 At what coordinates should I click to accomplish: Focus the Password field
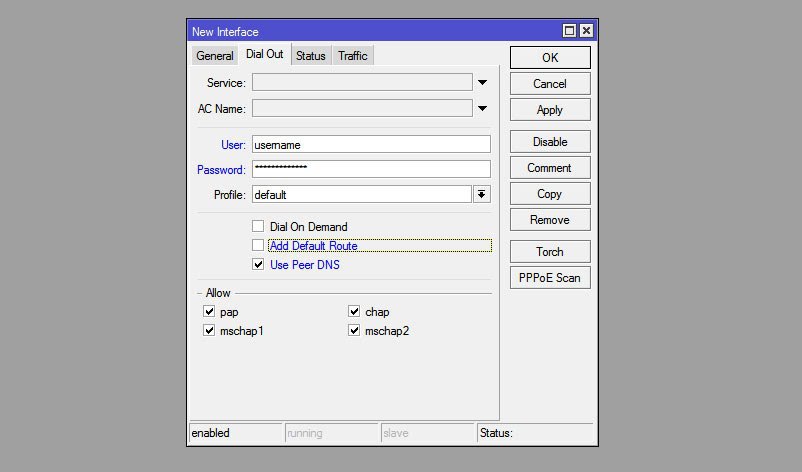371,169
